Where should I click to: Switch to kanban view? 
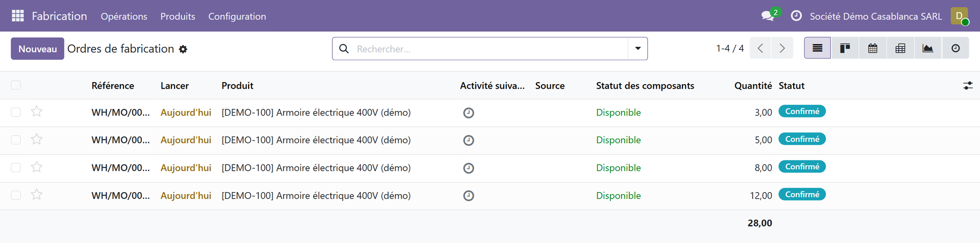click(x=845, y=48)
